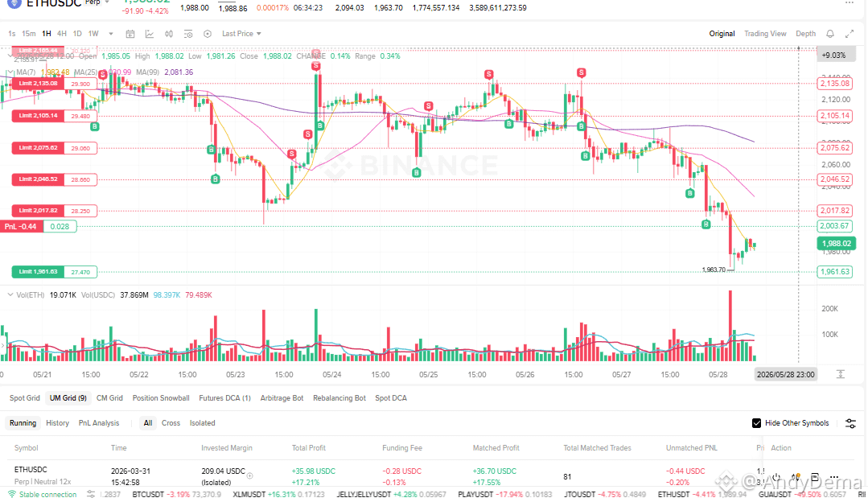Image resolution: width=868 pixels, height=502 pixels.
Task: Open the line chart style icon
Action: [x=150, y=34]
